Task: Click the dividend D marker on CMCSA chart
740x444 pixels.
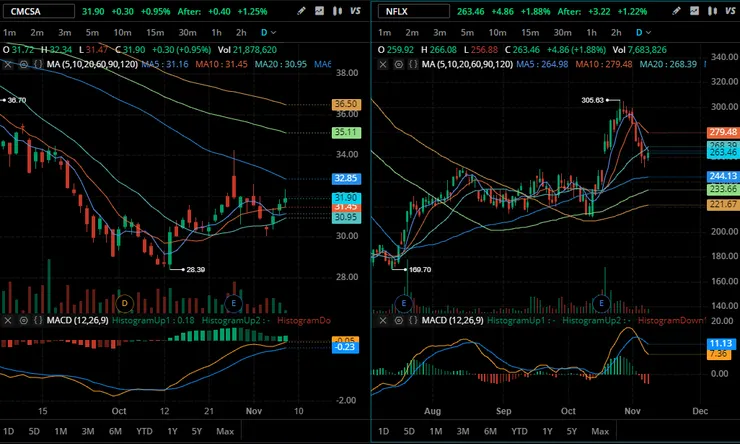Action: coord(125,303)
